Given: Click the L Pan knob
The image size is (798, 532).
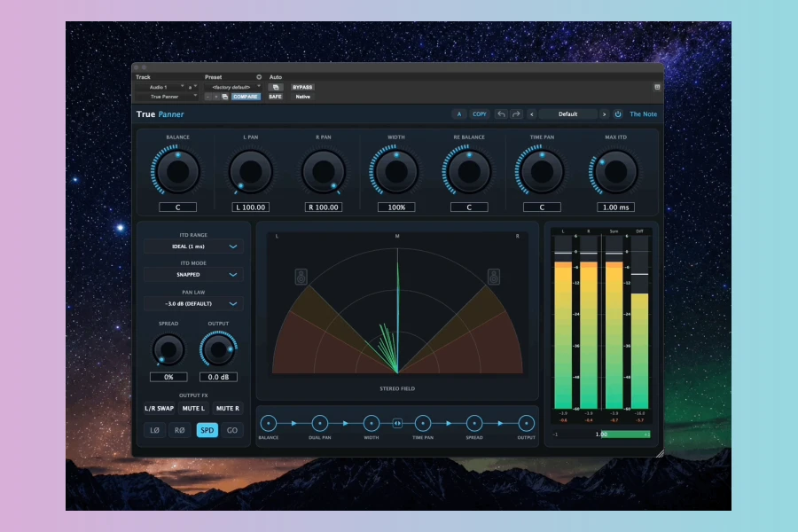Looking at the screenshot, I should point(250,171).
